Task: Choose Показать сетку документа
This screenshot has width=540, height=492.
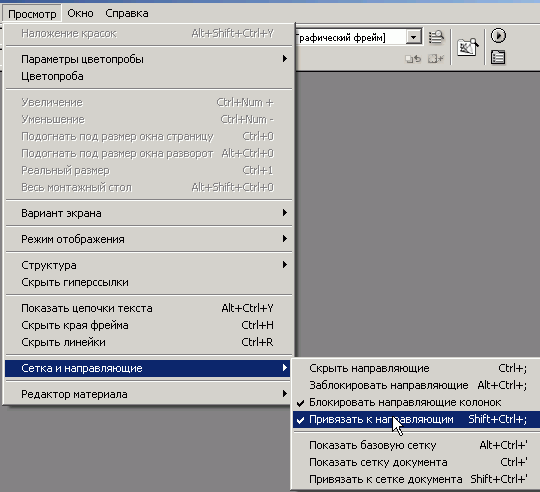Action: pyautogui.click(x=416, y=462)
